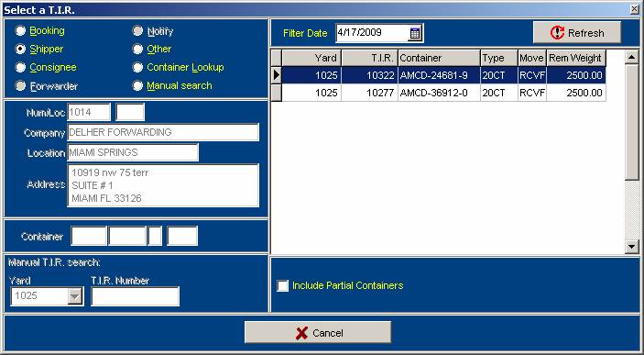Enable Include Partial Containers checkbox
The width and height of the screenshot is (644, 355).
coord(282,285)
